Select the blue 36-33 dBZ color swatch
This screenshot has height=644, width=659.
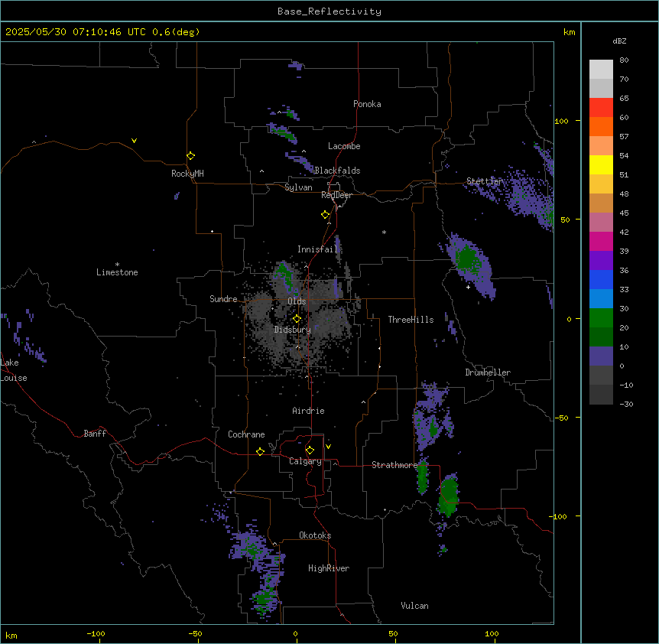point(601,279)
